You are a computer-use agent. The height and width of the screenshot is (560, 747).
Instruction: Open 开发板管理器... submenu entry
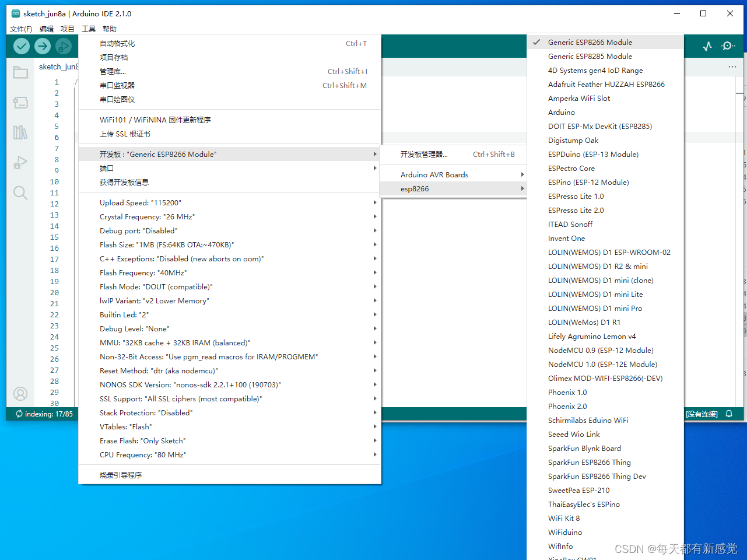453,154
